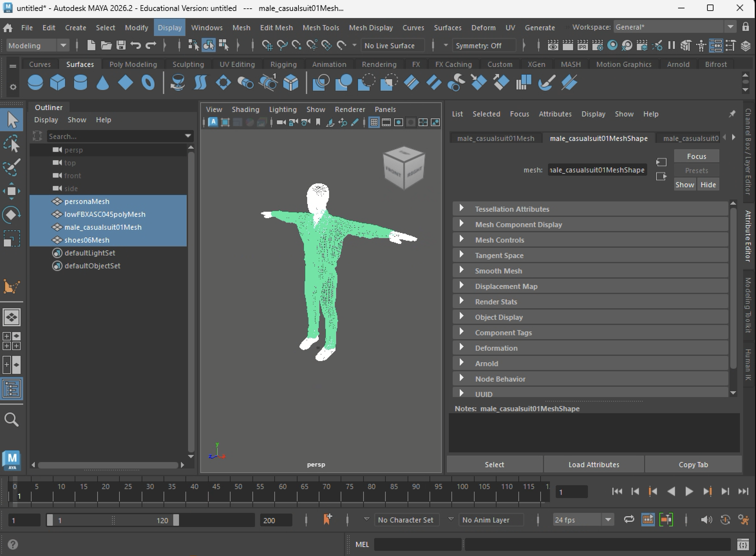The height and width of the screenshot is (556, 756).
Task: Open the Modeling menu set dropdown
Action: coord(63,45)
